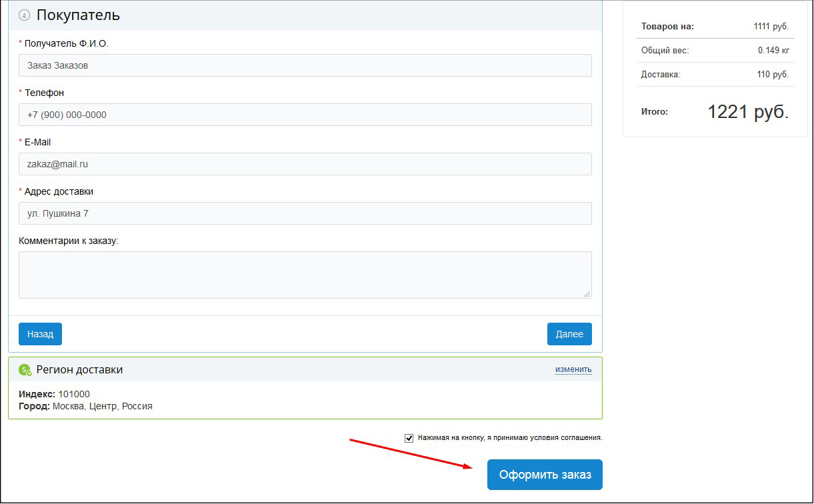814x504 pixels.
Task: Click the Адрес доставки field label
Action: point(59,191)
